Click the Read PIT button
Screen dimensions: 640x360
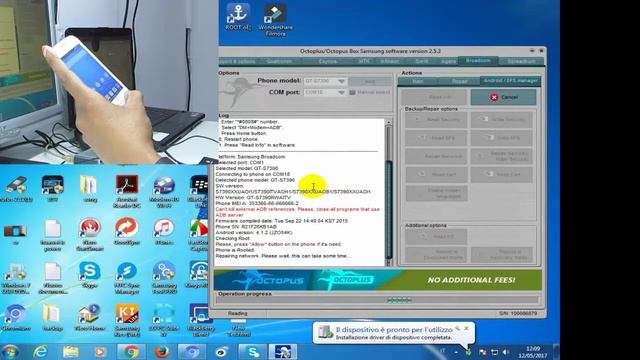[x=436, y=236]
